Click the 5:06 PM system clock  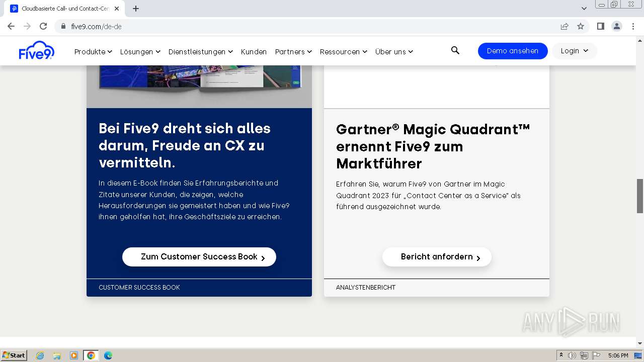click(x=618, y=355)
